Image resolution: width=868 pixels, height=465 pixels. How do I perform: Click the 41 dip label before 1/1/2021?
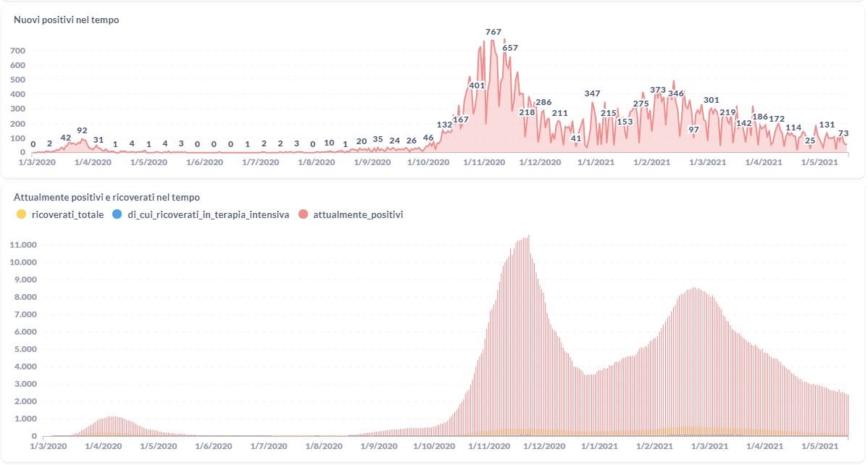coord(576,138)
